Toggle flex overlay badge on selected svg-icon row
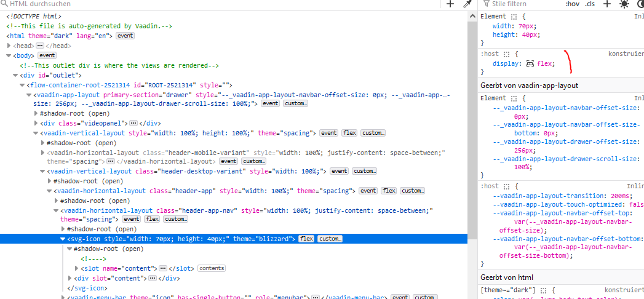Viewport: 644px width, 299px height. [x=306, y=239]
